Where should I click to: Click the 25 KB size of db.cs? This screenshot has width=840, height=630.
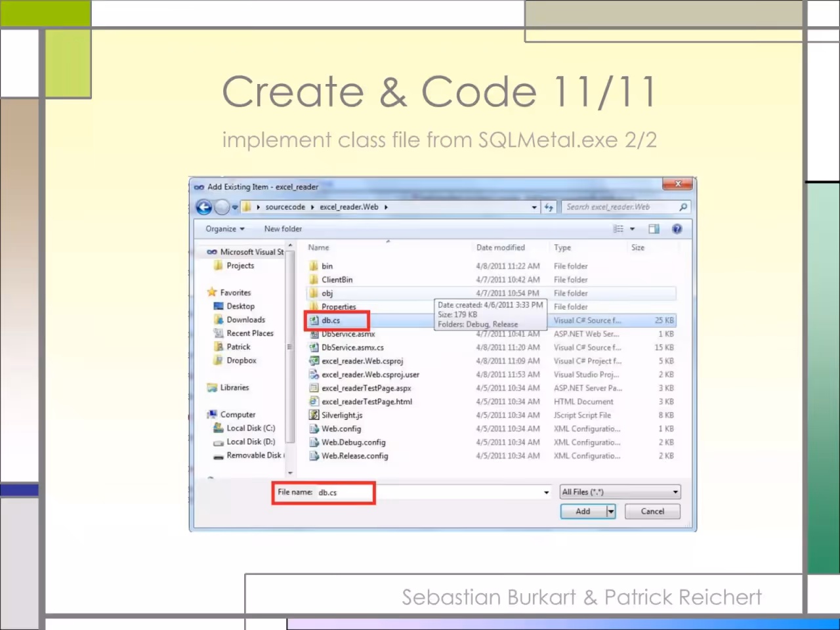[664, 320]
